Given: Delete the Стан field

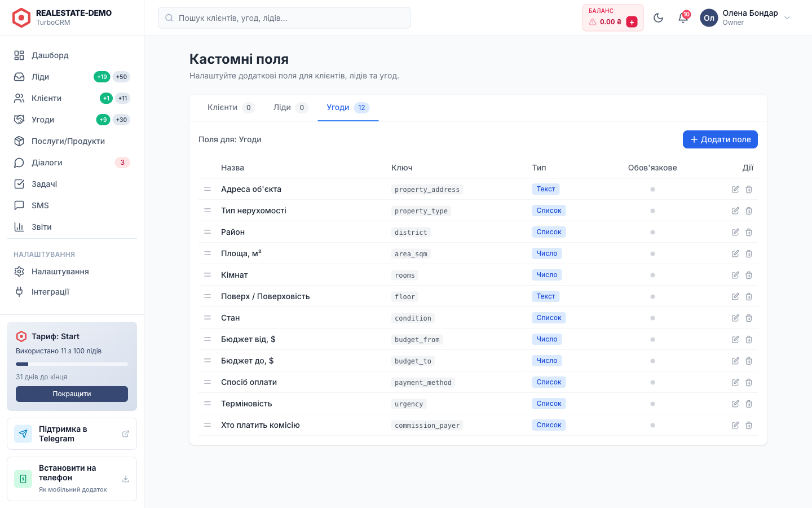Looking at the screenshot, I should [749, 318].
